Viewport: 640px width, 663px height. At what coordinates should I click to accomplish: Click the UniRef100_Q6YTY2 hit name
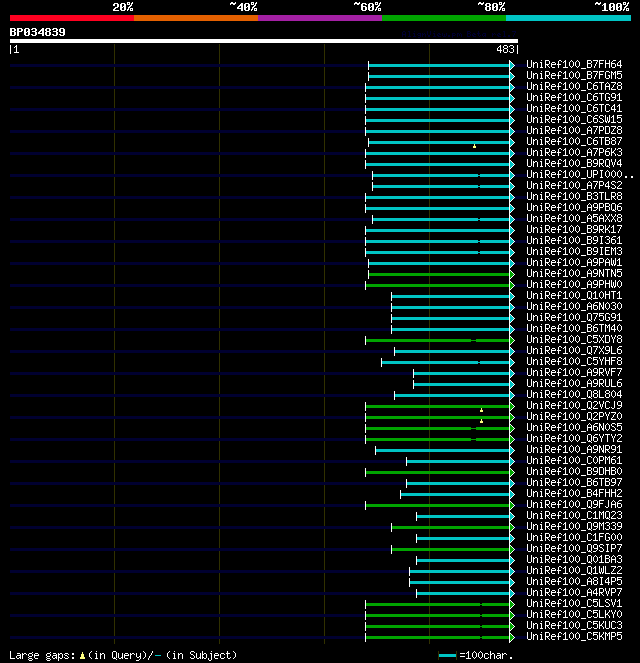574,438
